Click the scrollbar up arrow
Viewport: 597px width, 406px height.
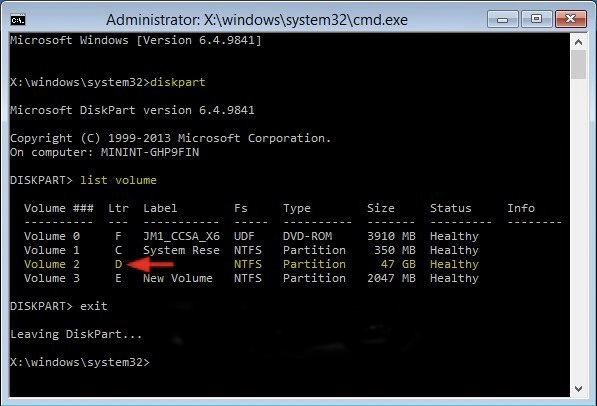tap(578, 42)
